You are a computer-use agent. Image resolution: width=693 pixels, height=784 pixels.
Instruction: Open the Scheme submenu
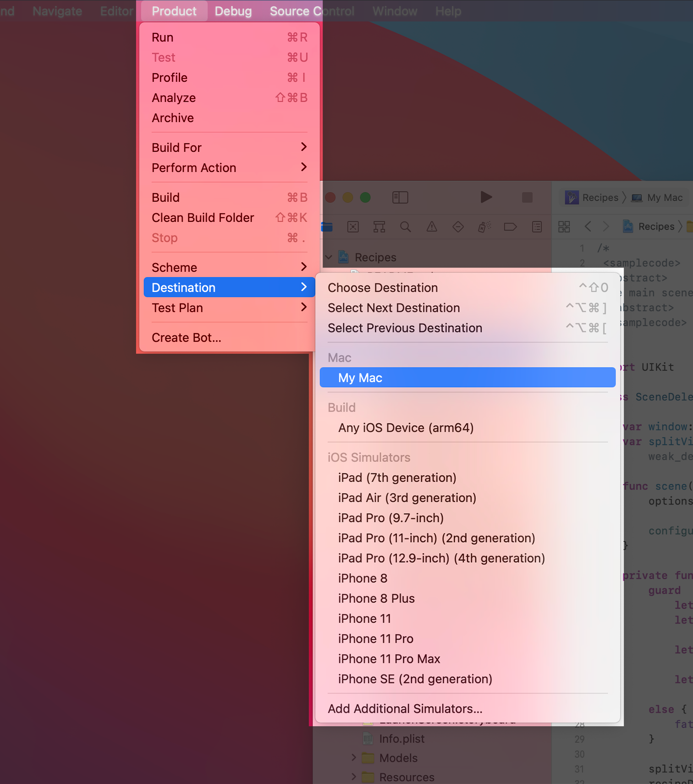click(x=229, y=268)
